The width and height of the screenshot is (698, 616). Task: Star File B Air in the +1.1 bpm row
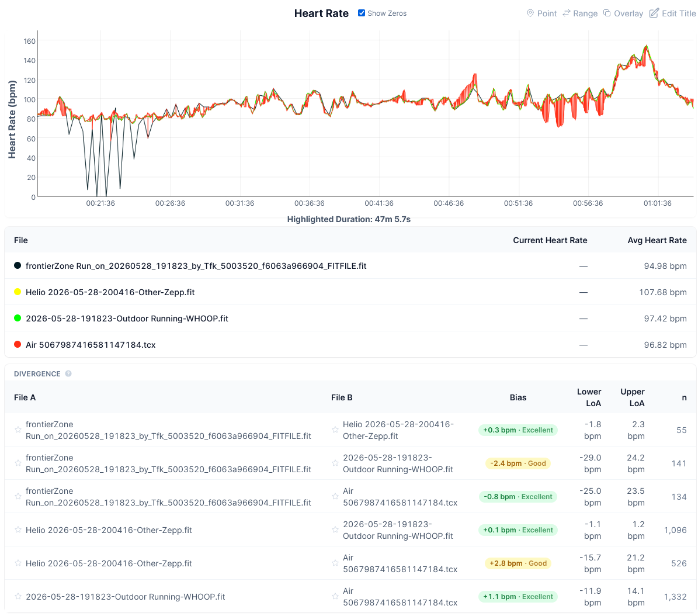click(335, 596)
